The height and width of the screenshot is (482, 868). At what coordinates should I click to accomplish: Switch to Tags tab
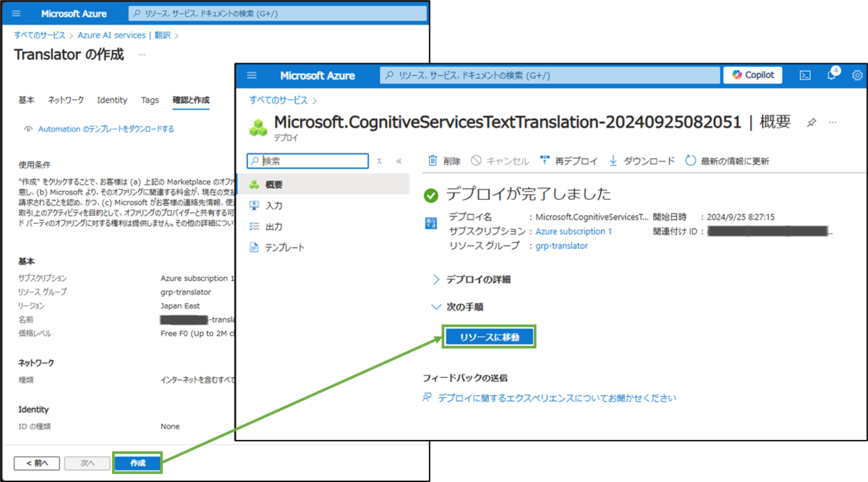point(150,100)
